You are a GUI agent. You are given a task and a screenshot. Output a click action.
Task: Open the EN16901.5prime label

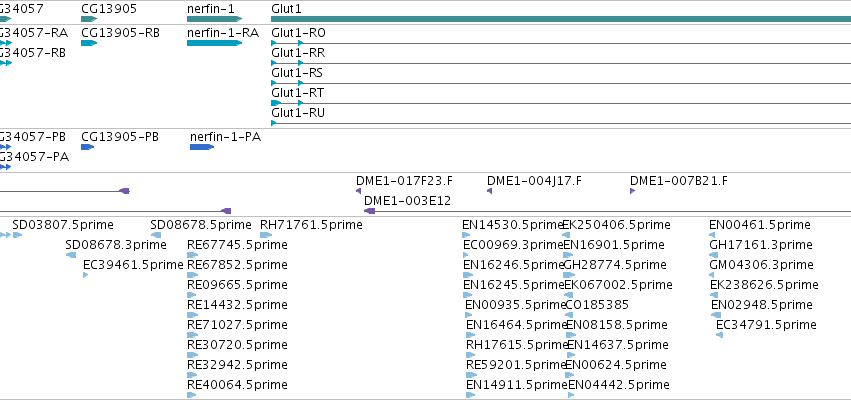614,245
